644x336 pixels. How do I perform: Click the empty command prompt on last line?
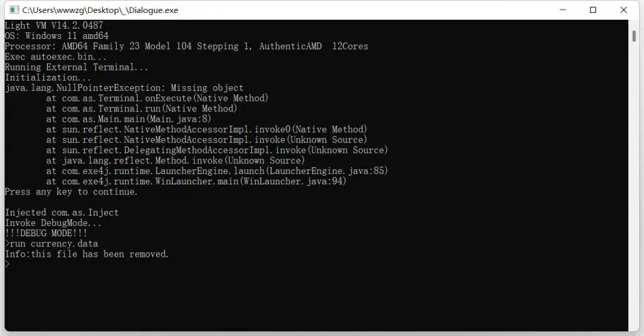pyautogui.click(x=8, y=264)
